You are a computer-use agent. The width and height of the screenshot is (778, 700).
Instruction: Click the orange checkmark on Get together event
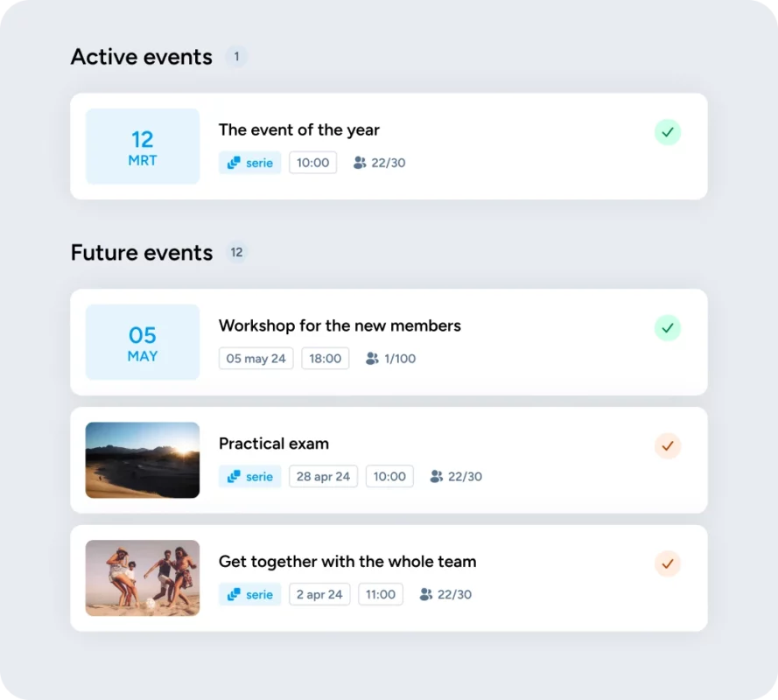tap(668, 563)
